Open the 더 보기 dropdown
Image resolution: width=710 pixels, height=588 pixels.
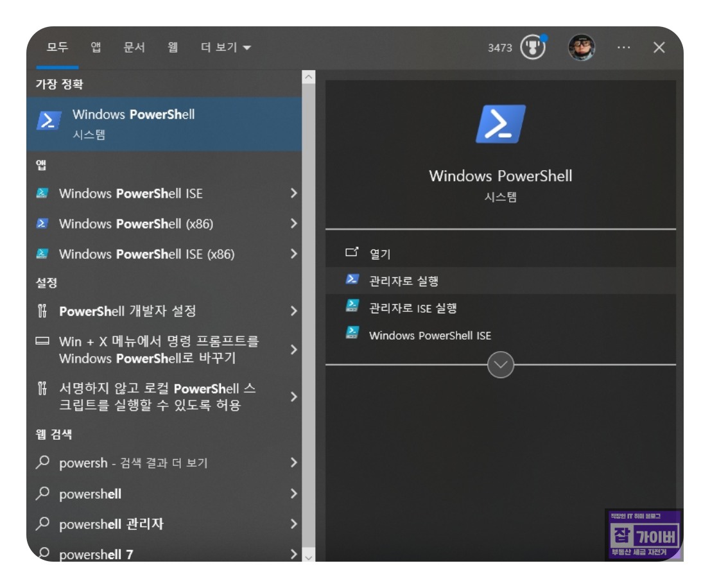(225, 47)
